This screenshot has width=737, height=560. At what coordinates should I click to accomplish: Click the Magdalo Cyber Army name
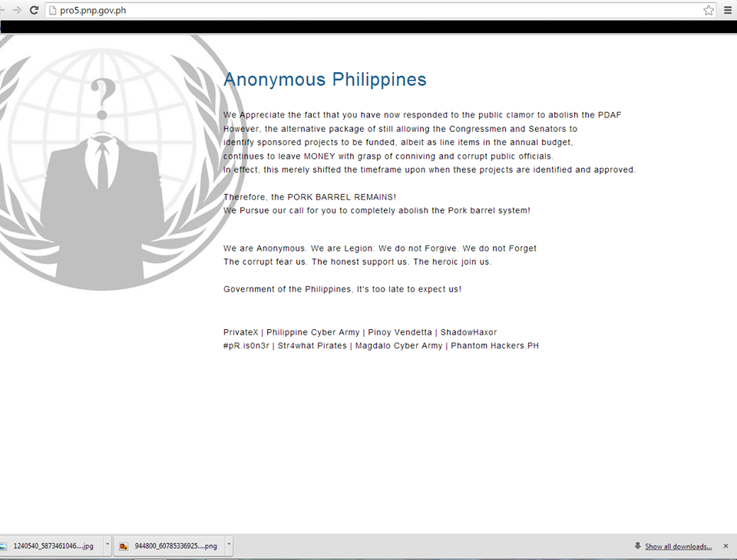[398, 346]
